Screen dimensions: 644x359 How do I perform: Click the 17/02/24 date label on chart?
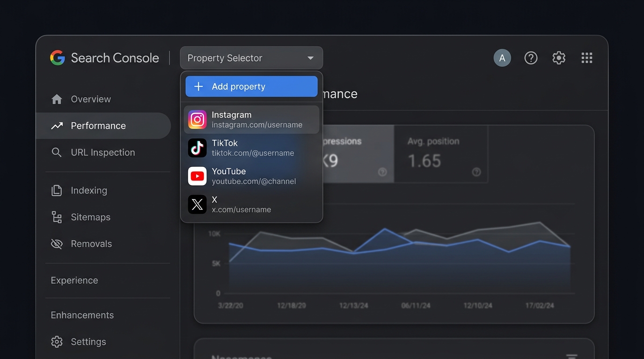pos(540,305)
